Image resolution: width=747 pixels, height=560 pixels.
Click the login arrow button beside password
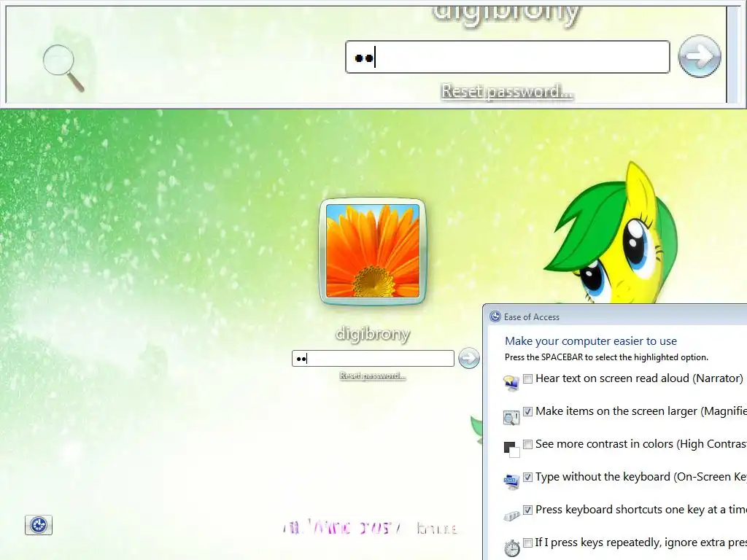point(469,358)
